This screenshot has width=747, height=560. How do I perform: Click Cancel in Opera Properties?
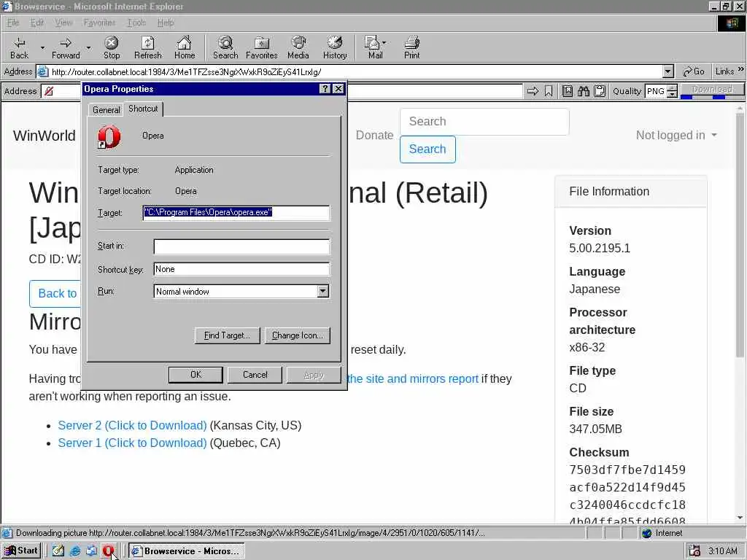(x=255, y=375)
